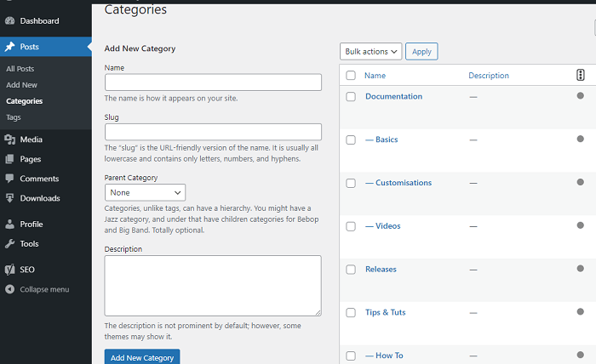The image size is (596, 364).
Task: Check the Basics category checkbox
Action: coord(351,140)
